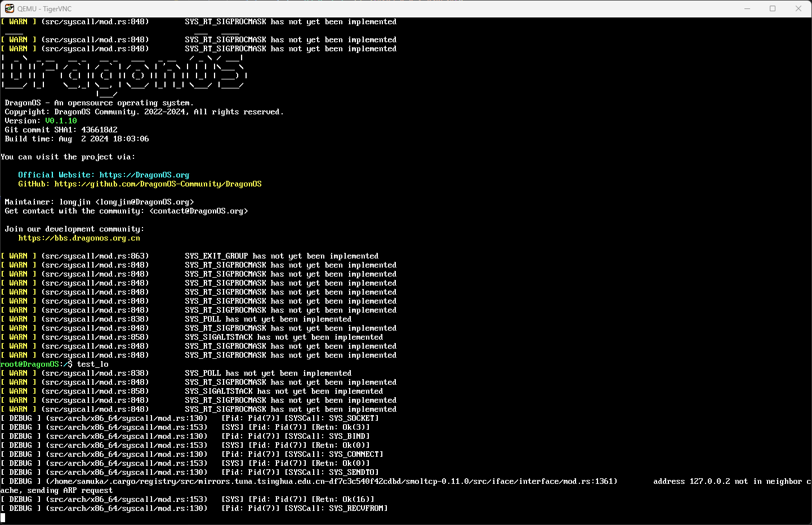This screenshot has height=525, width=812.
Task: Open the Official Website DragonOS.org URL
Action: pos(144,175)
